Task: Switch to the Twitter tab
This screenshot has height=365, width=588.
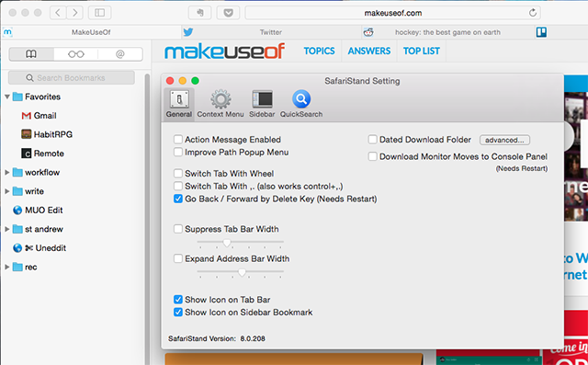Action: click(271, 32)
